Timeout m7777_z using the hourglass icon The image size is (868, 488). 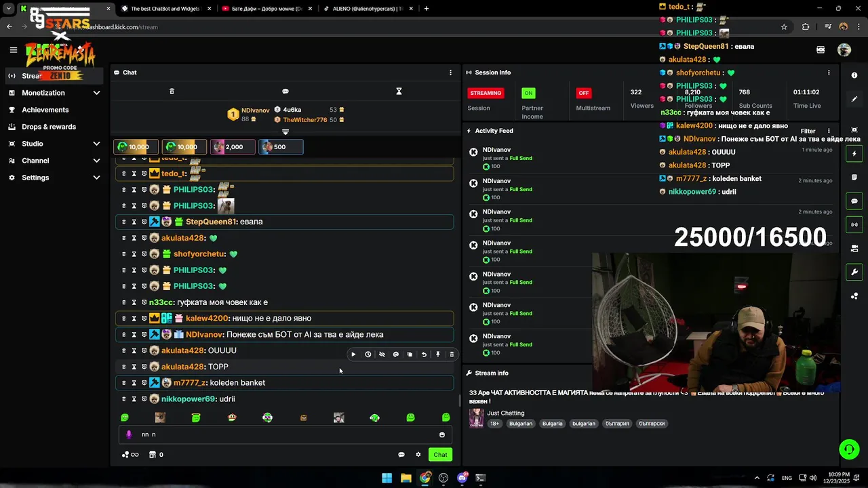pos(134,383)
